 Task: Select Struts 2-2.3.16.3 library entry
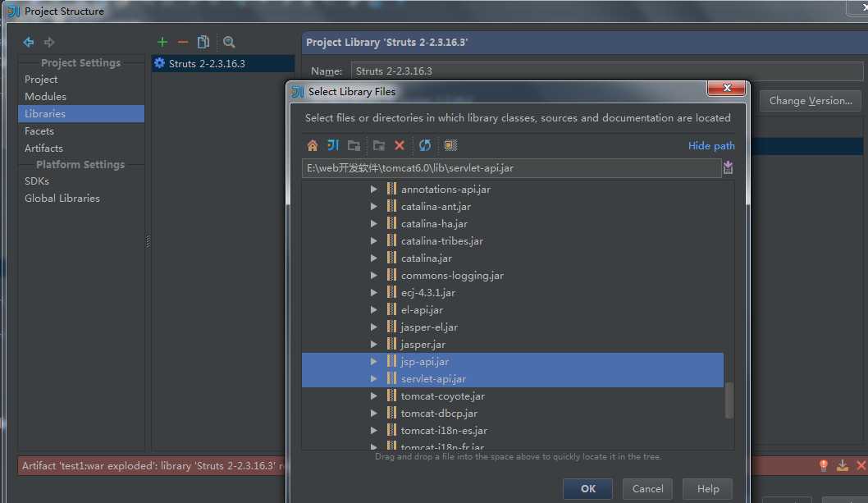(223, 63)
